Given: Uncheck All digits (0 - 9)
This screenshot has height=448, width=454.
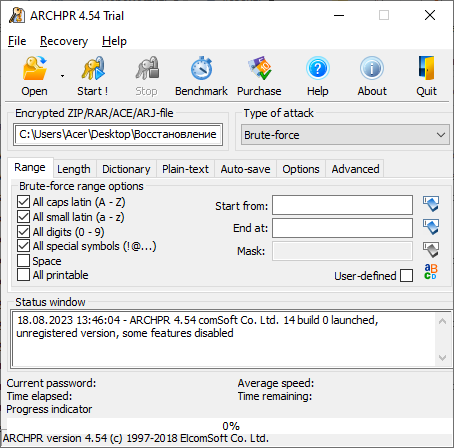Looking at the screenshot, I should 23,231.
